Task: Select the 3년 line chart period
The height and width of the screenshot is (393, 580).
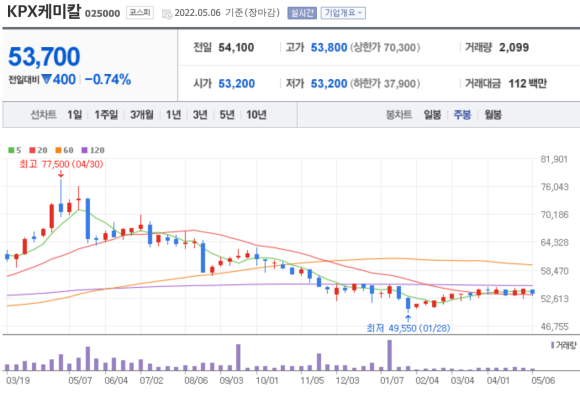Action: coord(200,115)
